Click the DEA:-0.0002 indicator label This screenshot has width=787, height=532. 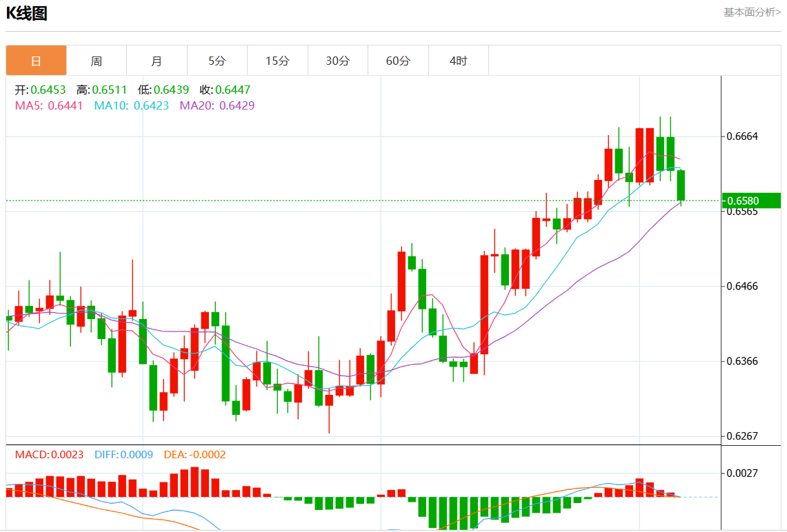pyautogui.click(x=195, y=455)
